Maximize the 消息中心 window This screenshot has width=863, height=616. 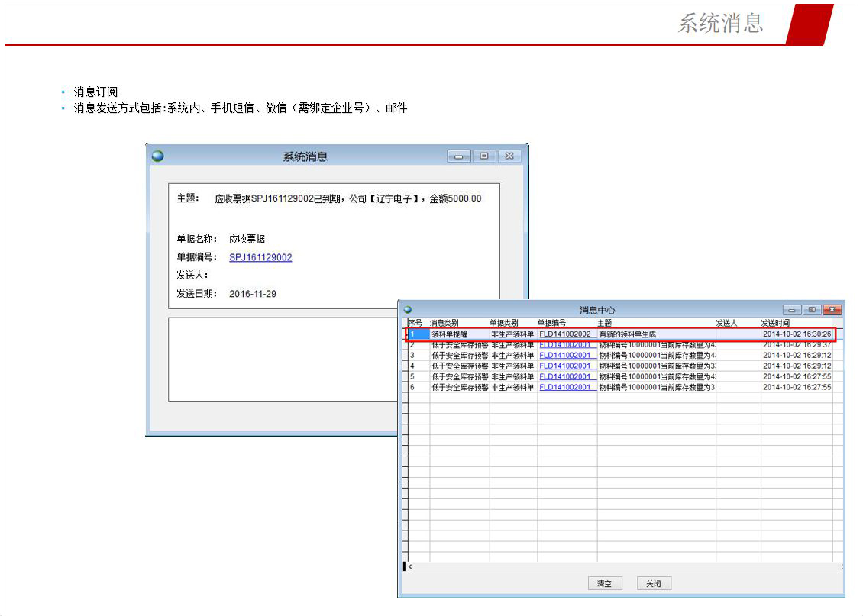click(x=811, y=310)
